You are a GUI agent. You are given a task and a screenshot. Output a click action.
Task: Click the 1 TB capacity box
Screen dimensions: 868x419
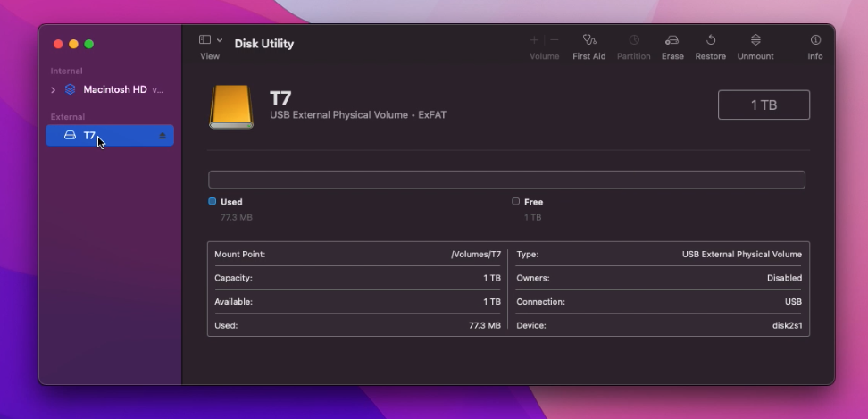click(x=764, y=105)
